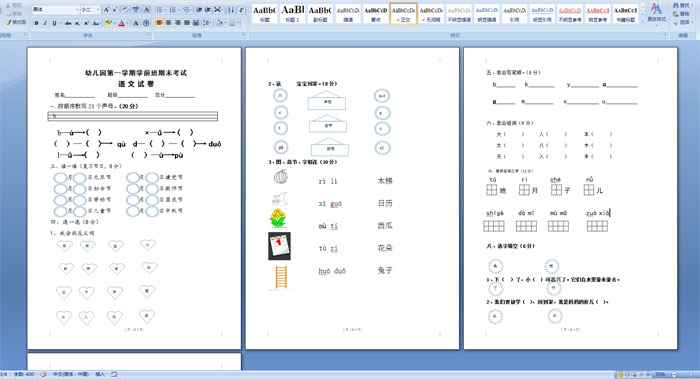
Task: Click the word count in status bar
Action: pos(24,375)
